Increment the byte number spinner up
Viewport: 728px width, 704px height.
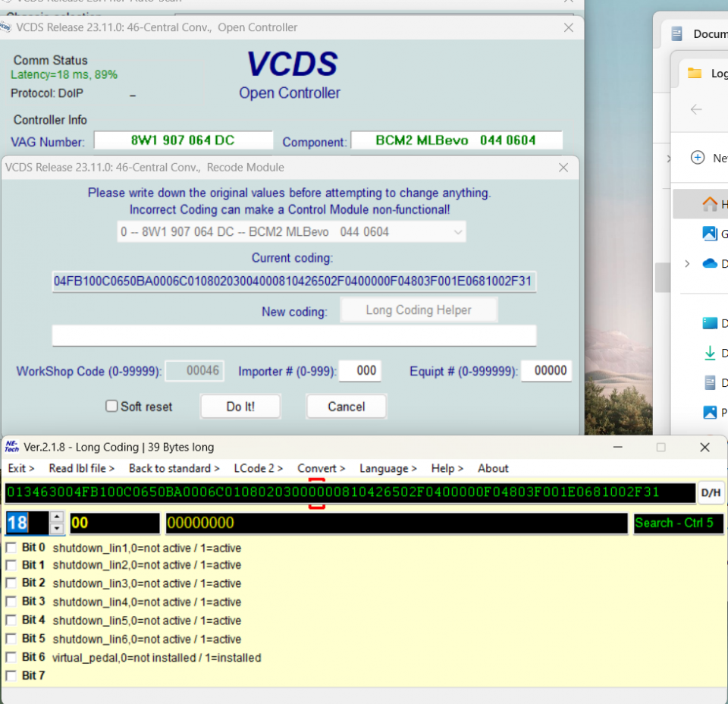(x=57, y=517)
